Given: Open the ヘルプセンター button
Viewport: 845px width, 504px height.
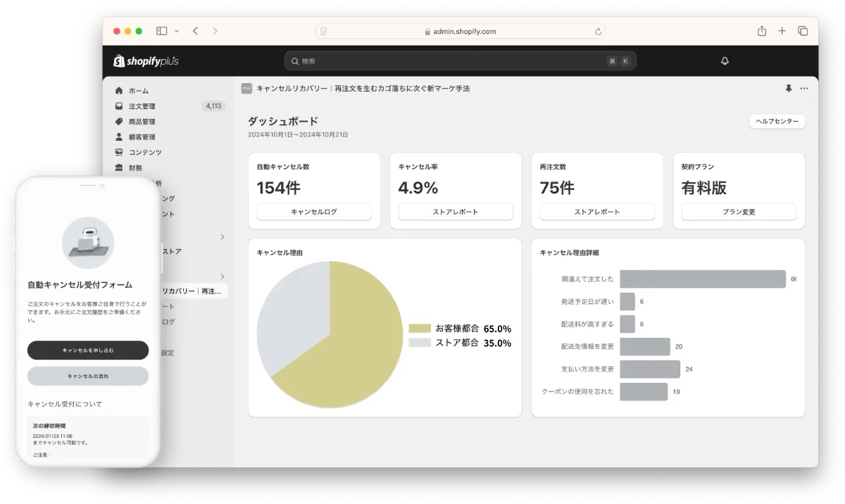Looking at the screenshot, I should pos(777,122).
